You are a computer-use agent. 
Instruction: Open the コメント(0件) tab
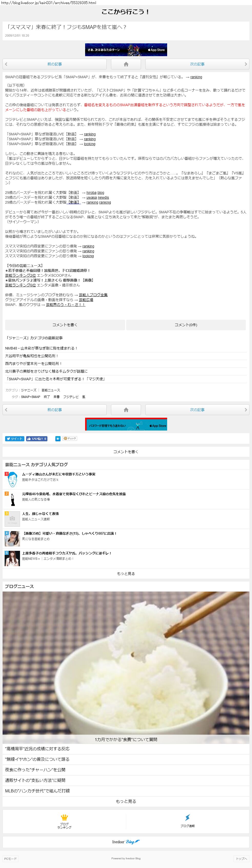[x=186, y=325]
